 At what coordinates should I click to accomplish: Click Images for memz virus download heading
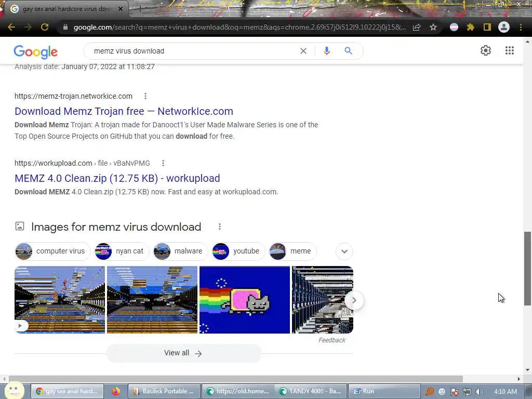click(116, 227)
